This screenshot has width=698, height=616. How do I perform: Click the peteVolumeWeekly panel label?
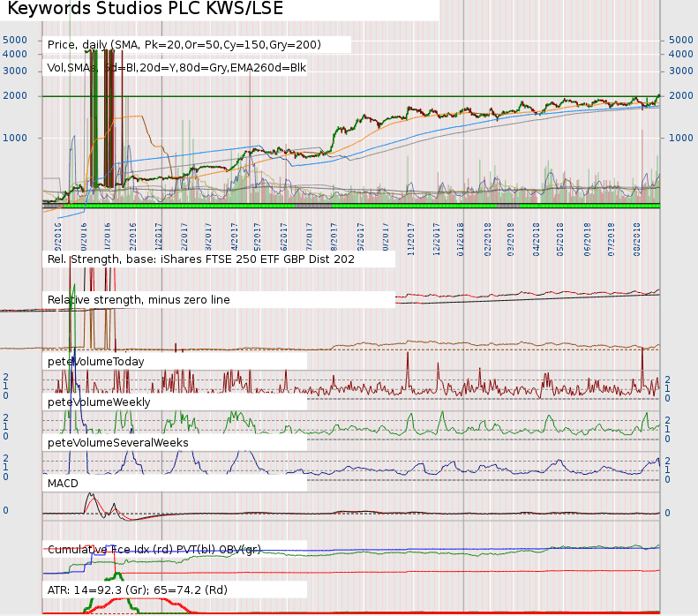pos(99,402)
